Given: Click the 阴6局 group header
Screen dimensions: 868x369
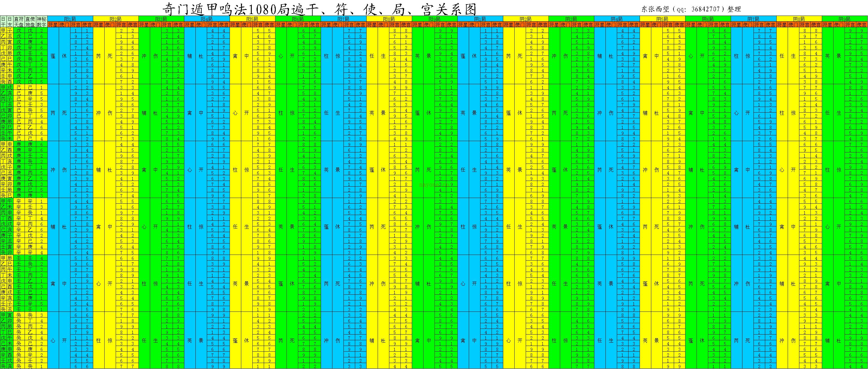Looking at the screenshot, I should 708,19.
